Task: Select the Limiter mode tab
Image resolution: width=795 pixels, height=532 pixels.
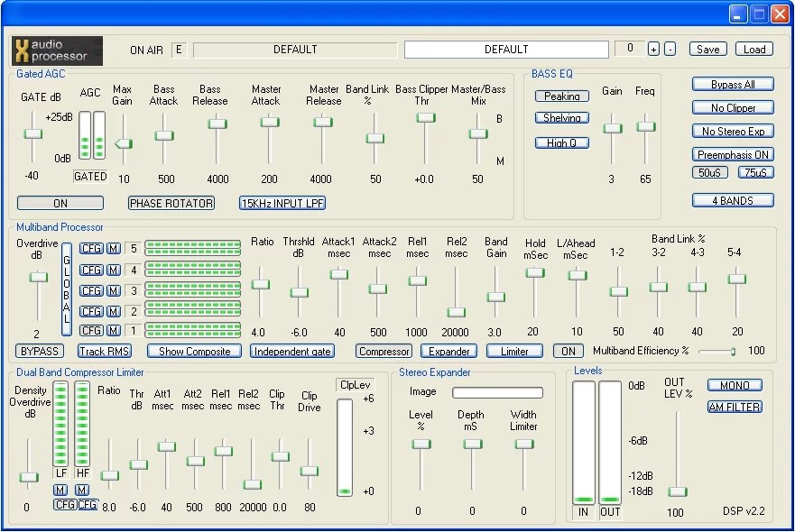Action: coord(514,351)
